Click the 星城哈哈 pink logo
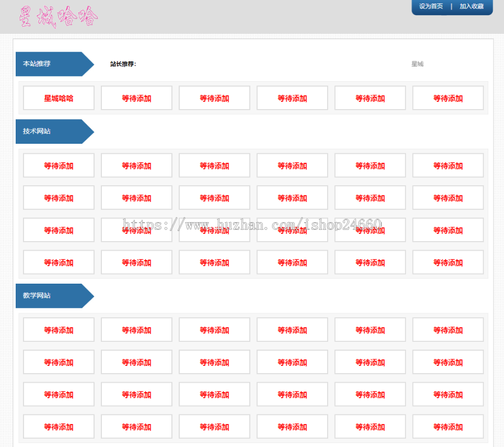Image resolution: width=504 pixels, height=447 pixels. [x=58, y=17]
